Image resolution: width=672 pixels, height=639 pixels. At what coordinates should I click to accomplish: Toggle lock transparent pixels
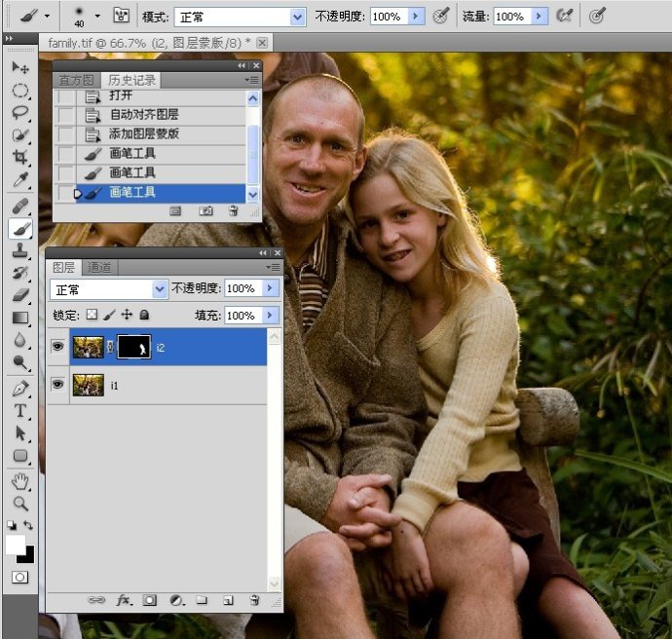(x=92, y=315)
